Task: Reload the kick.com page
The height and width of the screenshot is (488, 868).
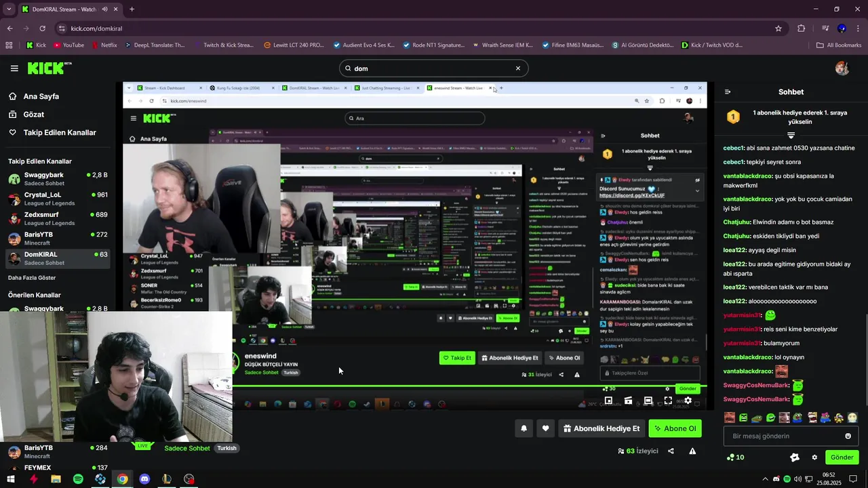Action: click(42, 28)
